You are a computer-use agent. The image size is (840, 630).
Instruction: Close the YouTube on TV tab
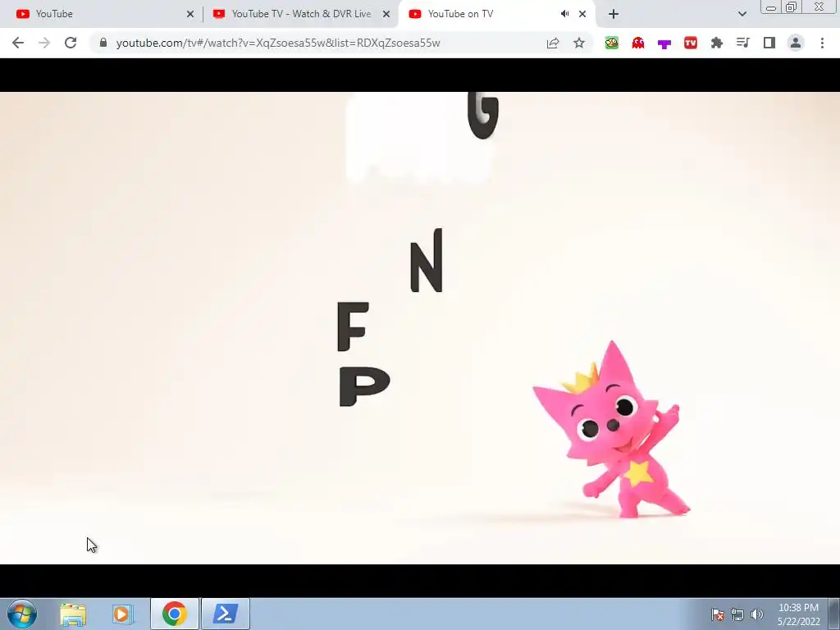[x=582, y=14]
